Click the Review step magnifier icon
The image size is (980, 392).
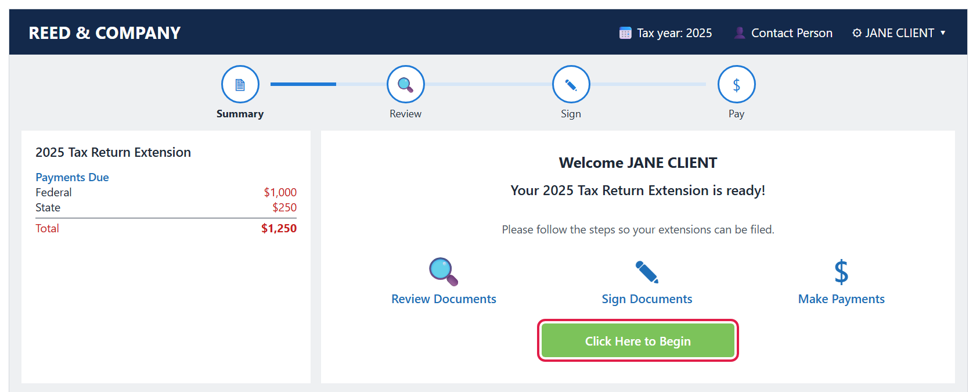click(x=405, y=84)
